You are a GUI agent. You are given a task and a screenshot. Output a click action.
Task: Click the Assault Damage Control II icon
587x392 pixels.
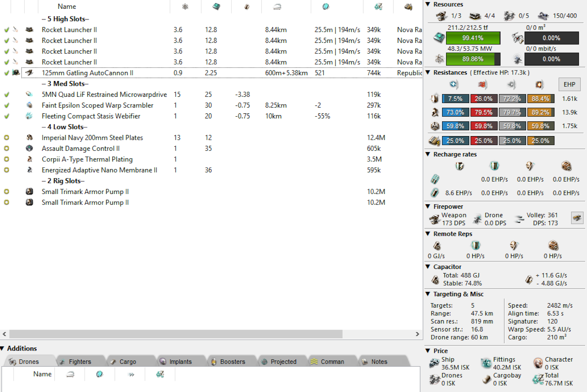[29, 149]
